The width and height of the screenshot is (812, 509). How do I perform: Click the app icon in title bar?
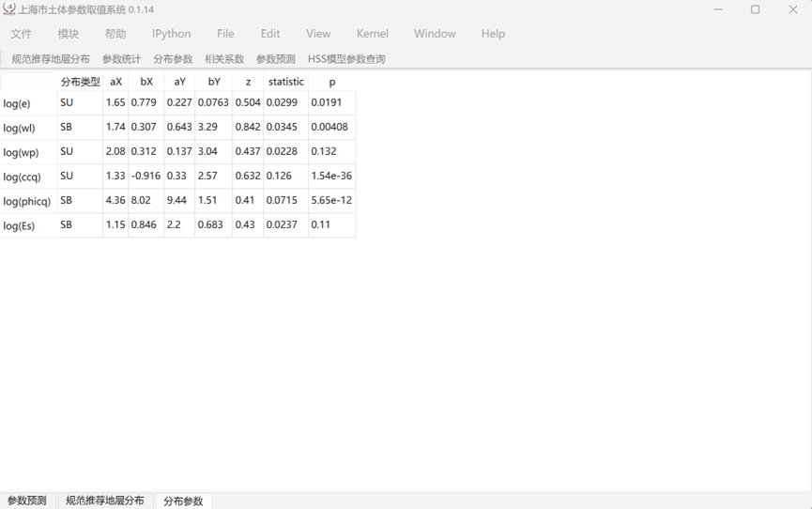coord(9,9)
